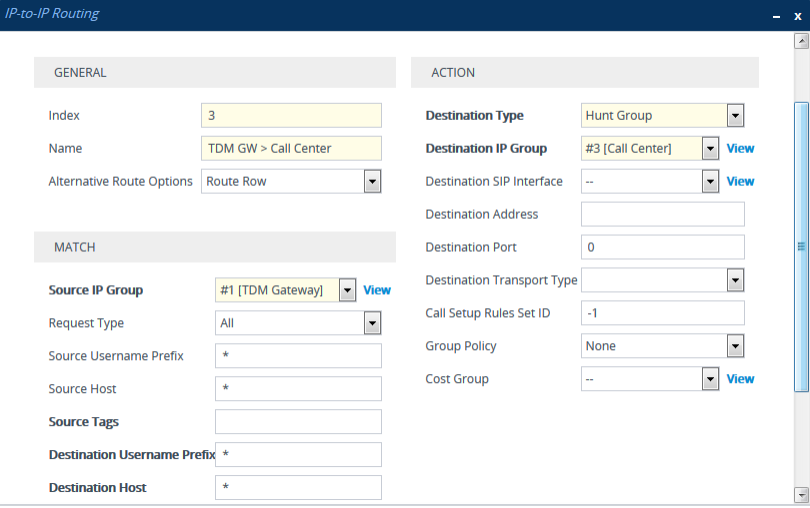Click View link beside Destination SIP Interface
The image size is (810, 508).
[740, 181]
